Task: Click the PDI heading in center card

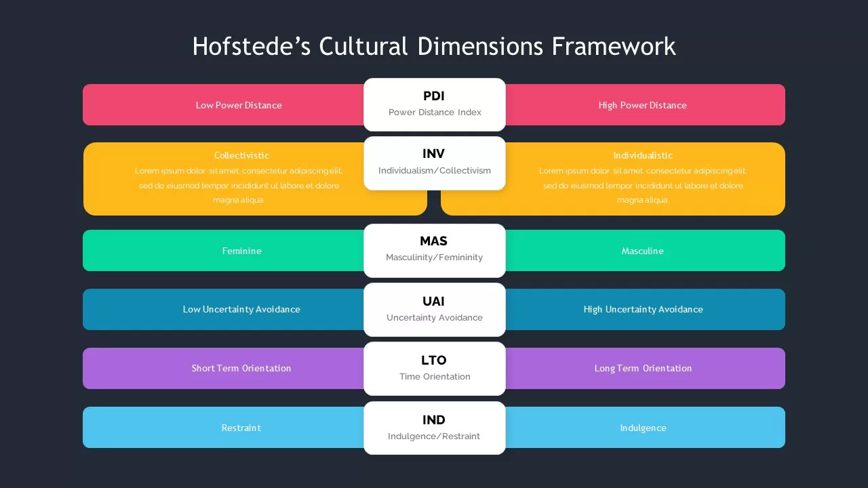Action: click(434, 96)
